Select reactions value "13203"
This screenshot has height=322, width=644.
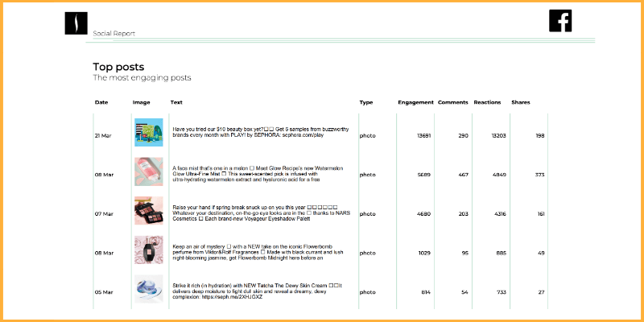click(x=499, y=135)
